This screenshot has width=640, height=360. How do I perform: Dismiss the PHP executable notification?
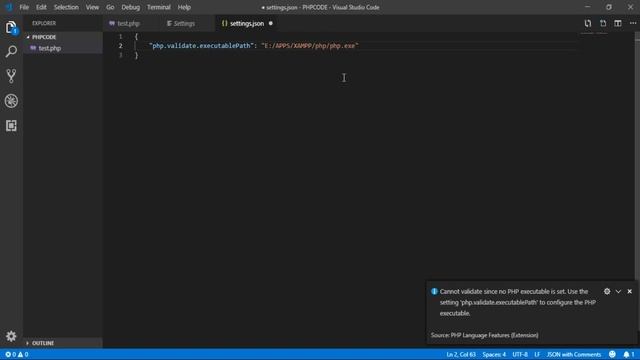pos(629,291)
